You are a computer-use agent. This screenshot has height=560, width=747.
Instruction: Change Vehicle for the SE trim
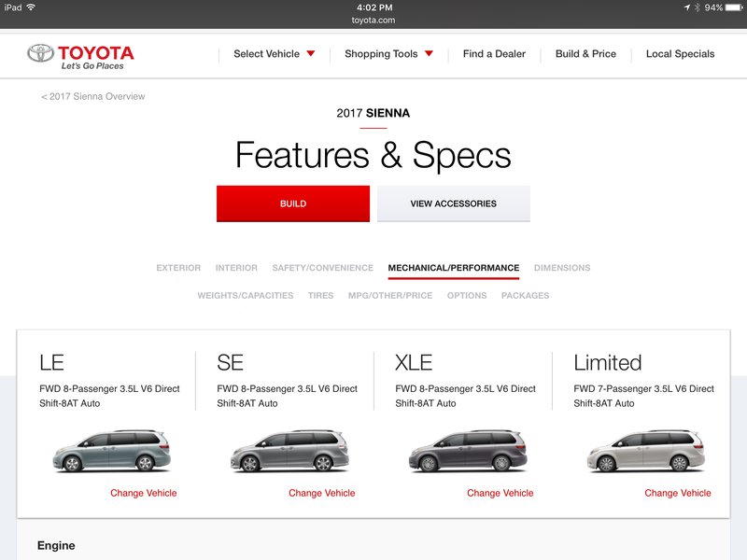[321, 493]
